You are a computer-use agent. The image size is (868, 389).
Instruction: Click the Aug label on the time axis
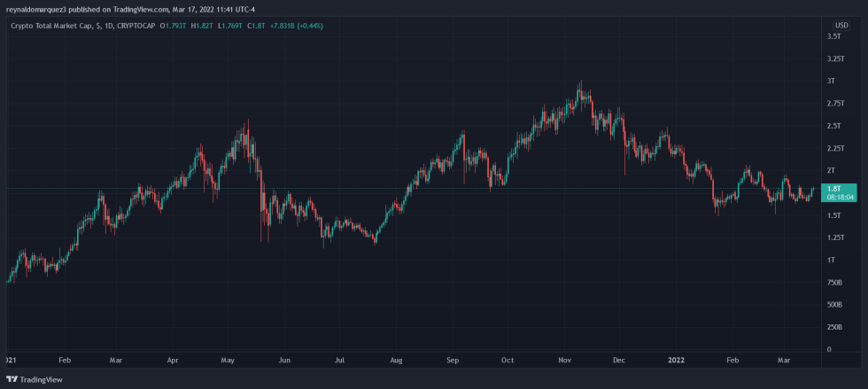pos(396,362)
